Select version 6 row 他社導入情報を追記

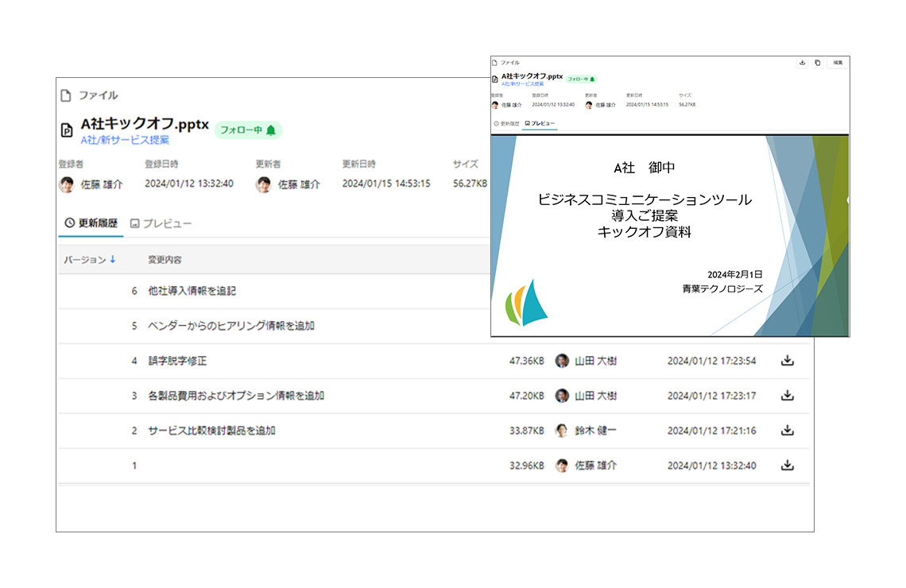click(274, 291)
